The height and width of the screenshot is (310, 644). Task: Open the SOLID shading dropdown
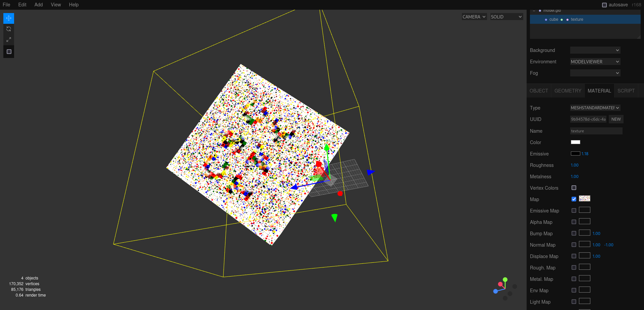[506, 17]
